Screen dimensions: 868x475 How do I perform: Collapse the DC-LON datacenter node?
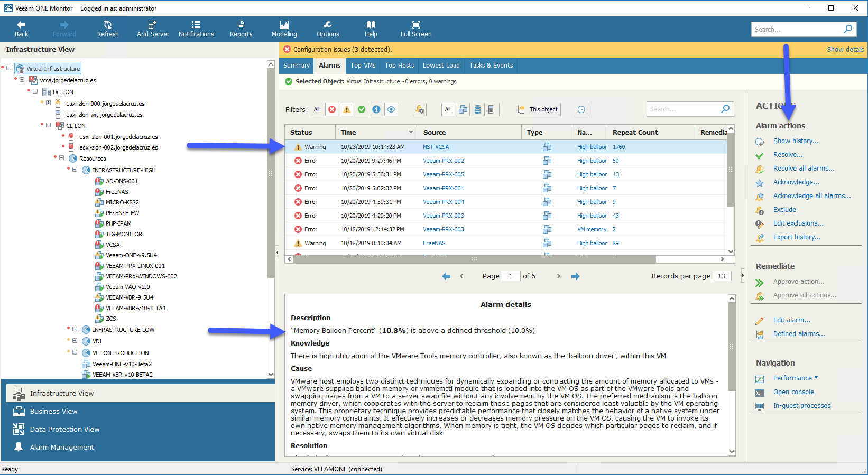[x=35, y=91]
